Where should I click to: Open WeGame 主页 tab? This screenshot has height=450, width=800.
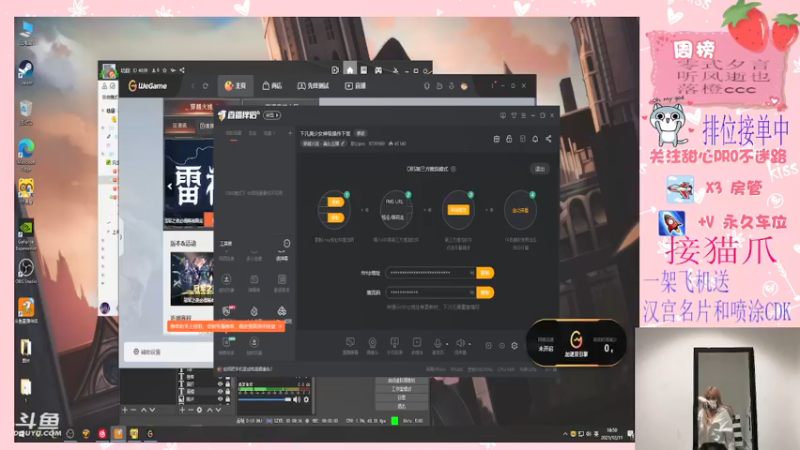(x=235, y=86)
